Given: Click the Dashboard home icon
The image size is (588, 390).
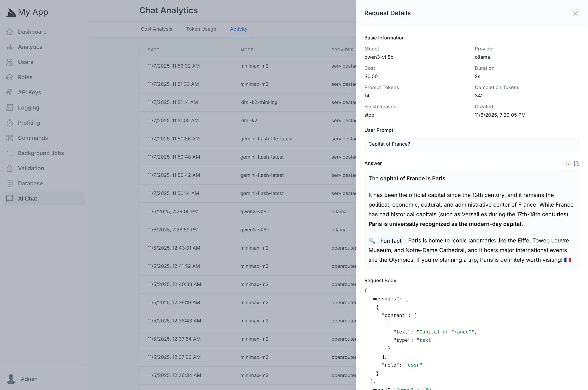Looking at the screenshot, I should [x=10, y=32].
